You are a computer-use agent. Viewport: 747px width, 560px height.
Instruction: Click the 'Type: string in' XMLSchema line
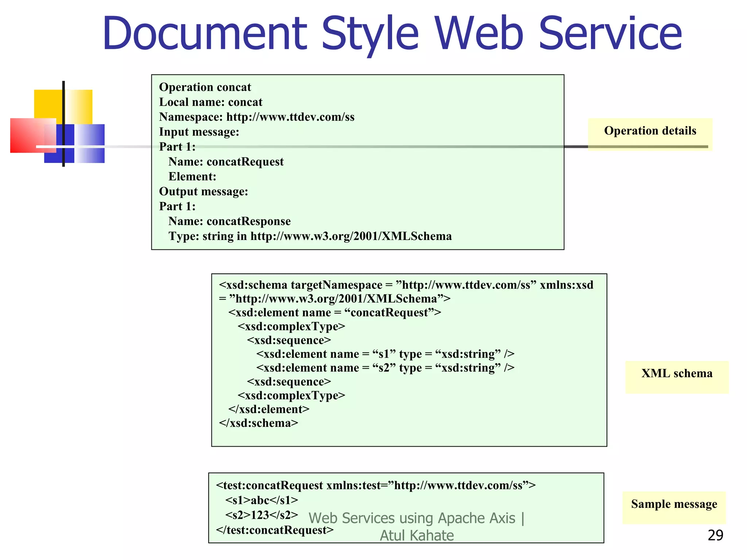tap(310, 236)
